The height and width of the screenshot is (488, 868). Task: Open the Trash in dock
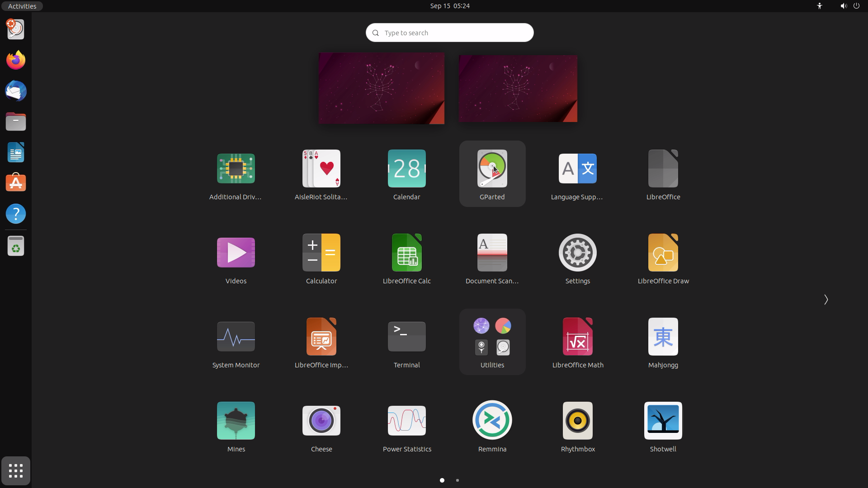tap(16, 246)
